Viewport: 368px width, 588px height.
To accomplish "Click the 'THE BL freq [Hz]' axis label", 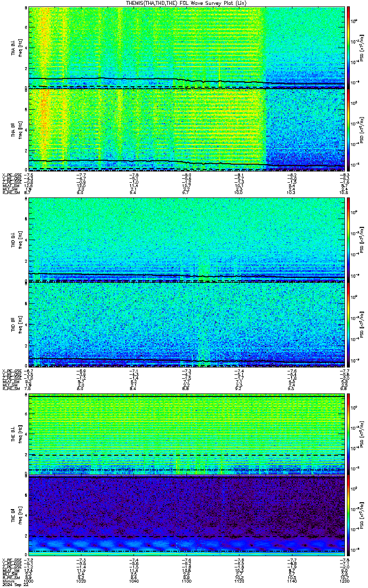I will click(x=16, y=434).
